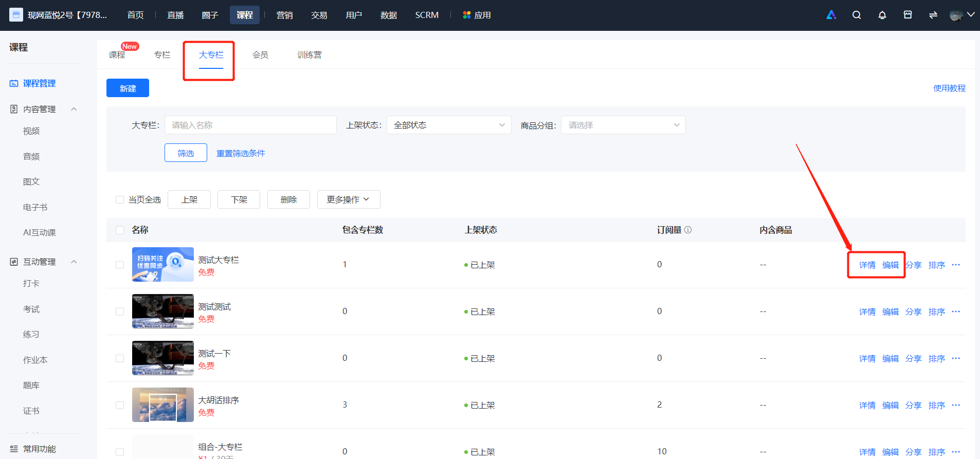Click the blue 新建 button
980x459 pixels.
pyautogui.click(x=128, y=88)
